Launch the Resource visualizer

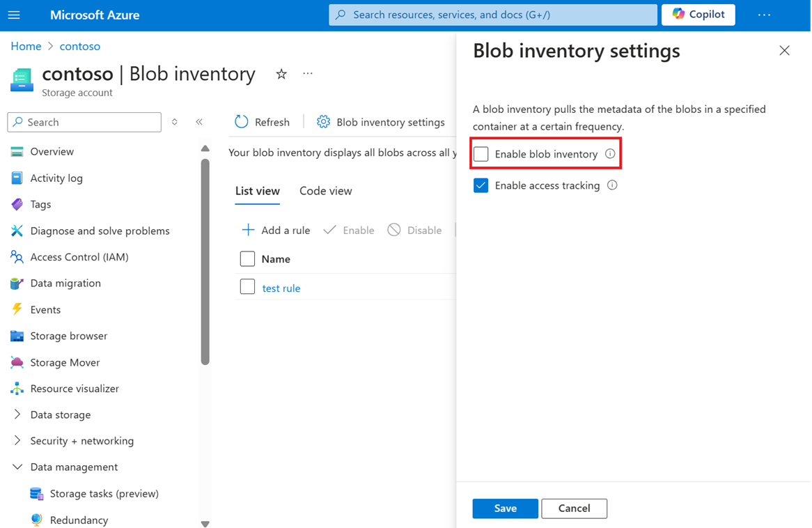pos(76,388)
